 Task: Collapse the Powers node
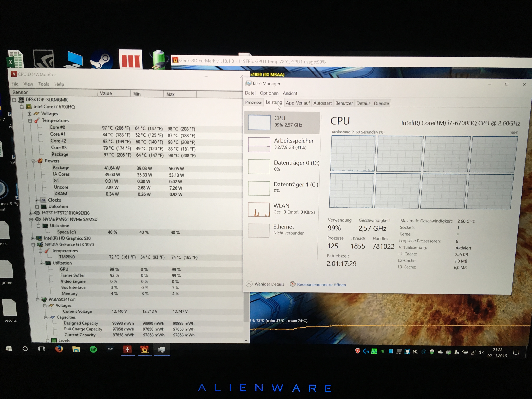[33, 161]
